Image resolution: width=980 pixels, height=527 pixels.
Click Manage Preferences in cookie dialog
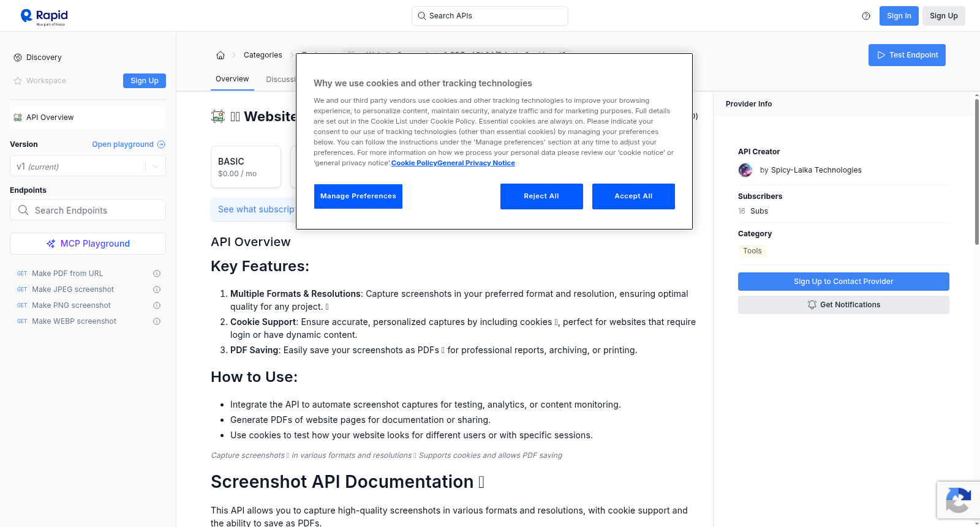tap(358, 196)
